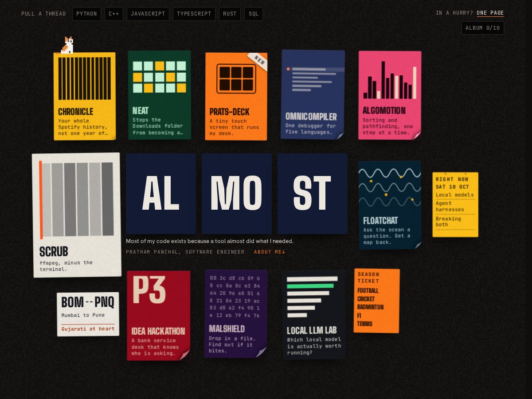This screenshot has width=532, height=399.
Task: Click the Right Now sticky note heading
Action: 452,179
